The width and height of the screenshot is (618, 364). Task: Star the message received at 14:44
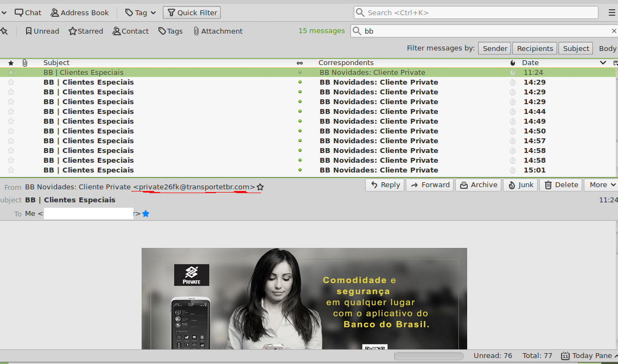(11, 112)
